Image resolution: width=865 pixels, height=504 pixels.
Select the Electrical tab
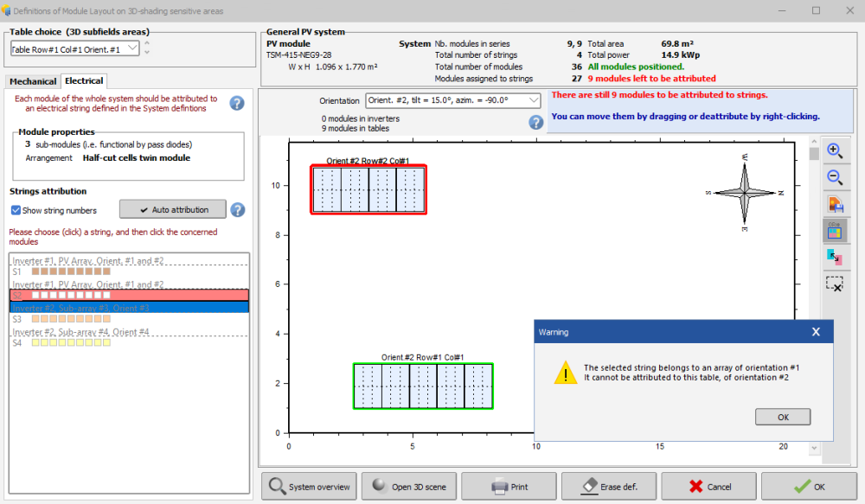point(83,80)
